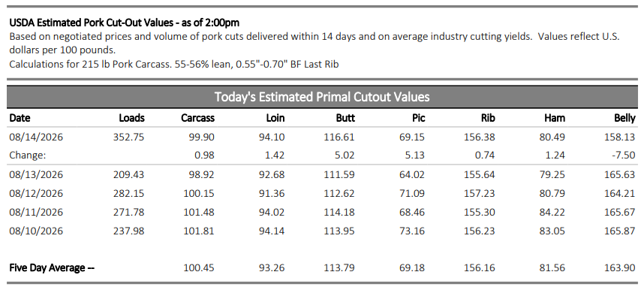The height and width of the screenshot is (287, 644).
Task: Click five day average carcass value 100.45
Action: click(x=199, y=268)
